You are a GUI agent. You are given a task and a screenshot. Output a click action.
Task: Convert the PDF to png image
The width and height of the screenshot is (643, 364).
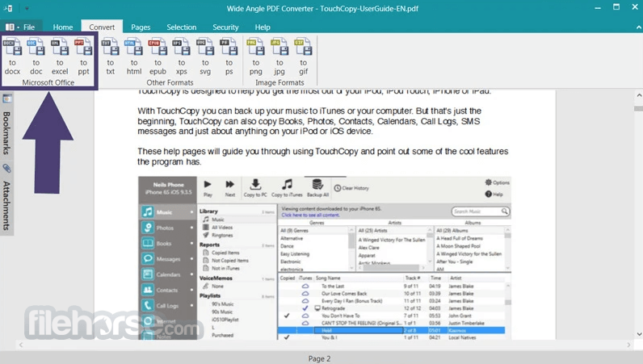256,56
